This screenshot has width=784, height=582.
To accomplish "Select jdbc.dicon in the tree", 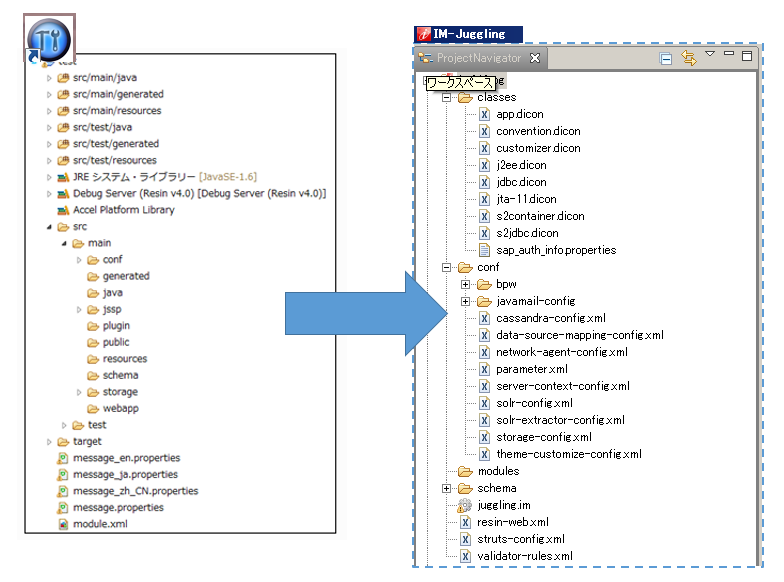I will 522,182.
